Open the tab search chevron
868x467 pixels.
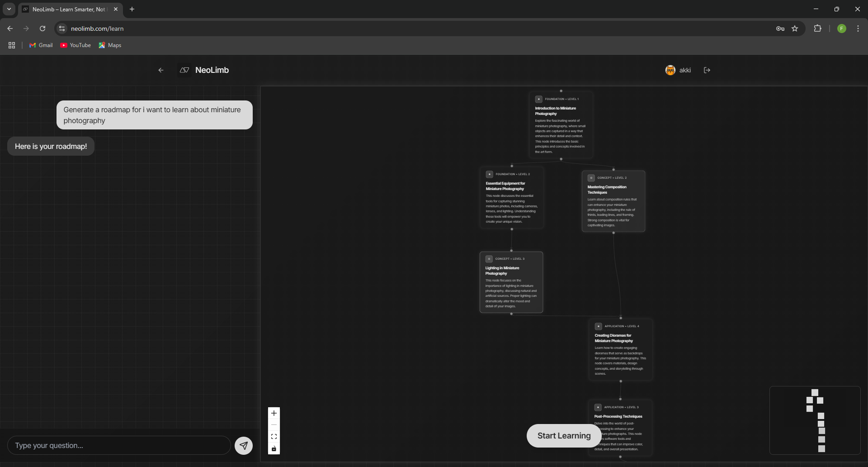(x=9, y=9)
